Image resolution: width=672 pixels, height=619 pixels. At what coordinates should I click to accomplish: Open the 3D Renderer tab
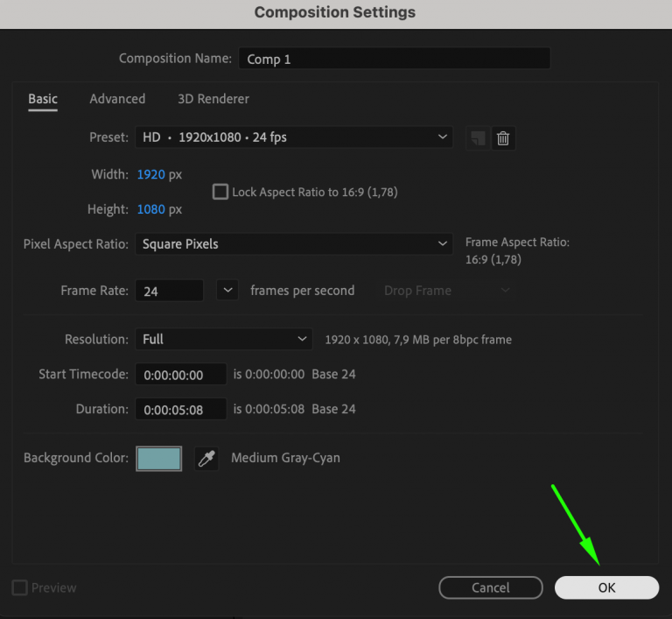(213, 99)
